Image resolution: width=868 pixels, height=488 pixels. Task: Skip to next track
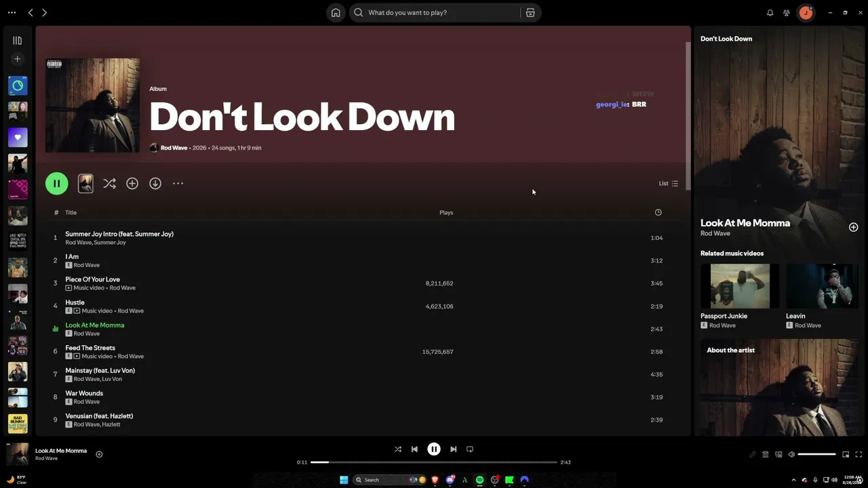tap(454, 449)
